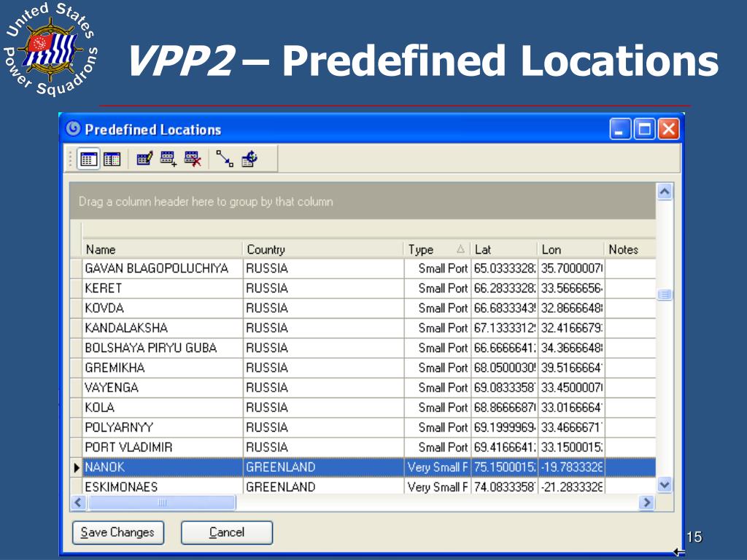
Task: Click longitude 33.1500015 cell for PORT VLADIMIR
Action: tap(572, 448)
